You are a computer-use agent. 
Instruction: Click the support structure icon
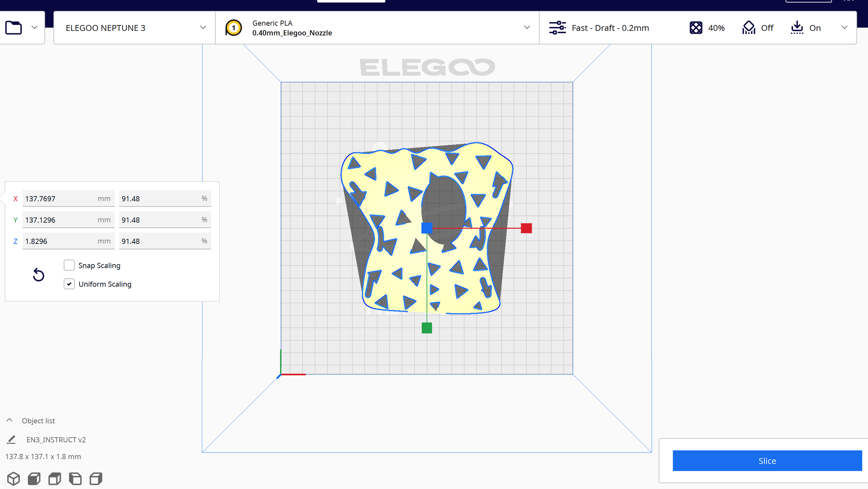749,28
